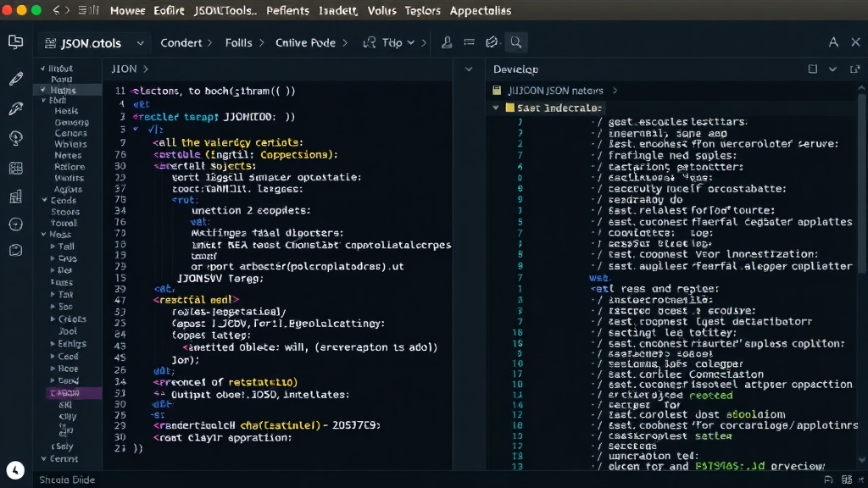Click the chevron at the editor header's right end

pos(469,69)
